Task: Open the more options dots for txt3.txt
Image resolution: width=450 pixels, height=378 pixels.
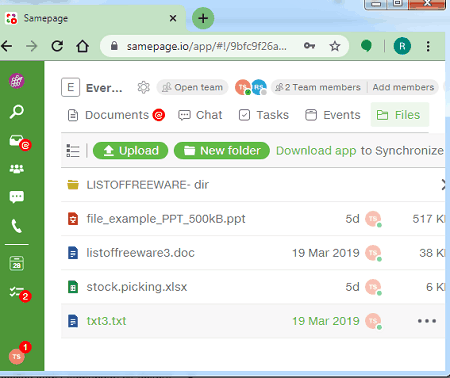Action: click(427, 321)
